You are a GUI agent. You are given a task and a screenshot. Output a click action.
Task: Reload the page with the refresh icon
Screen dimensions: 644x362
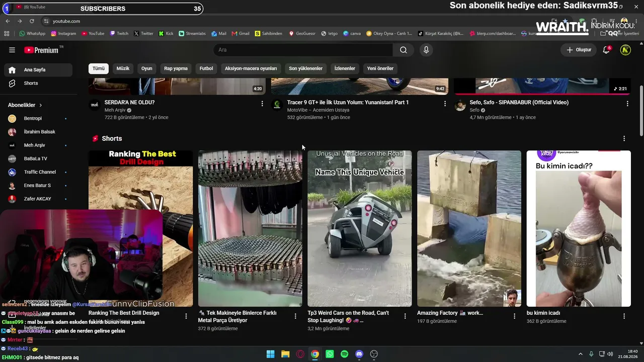click(x=32, y=21)
